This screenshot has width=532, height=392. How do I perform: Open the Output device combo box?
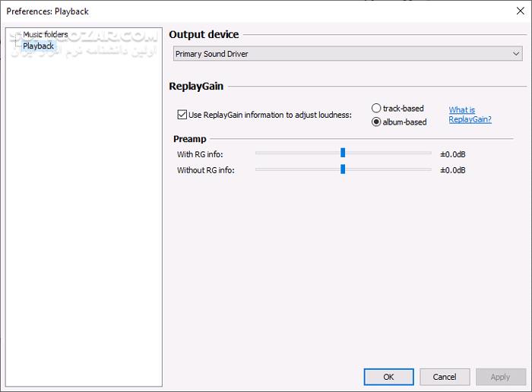pyautogui.click(x=342, y=54)
